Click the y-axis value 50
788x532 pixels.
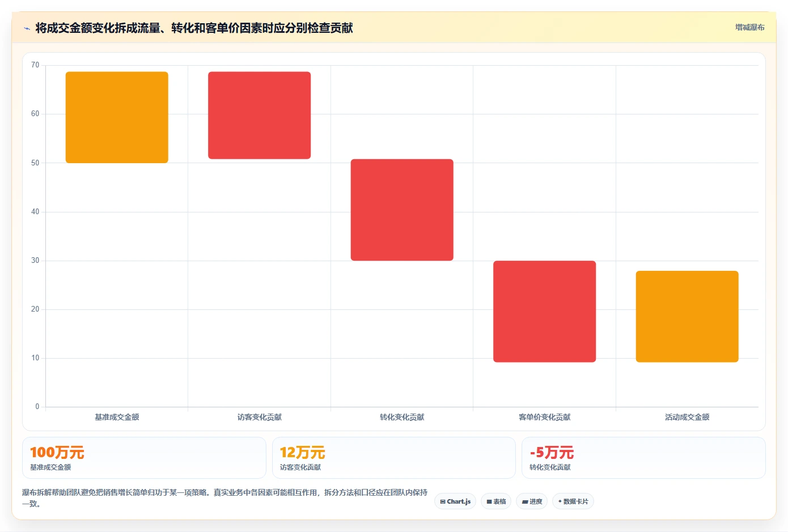[35, 163]
